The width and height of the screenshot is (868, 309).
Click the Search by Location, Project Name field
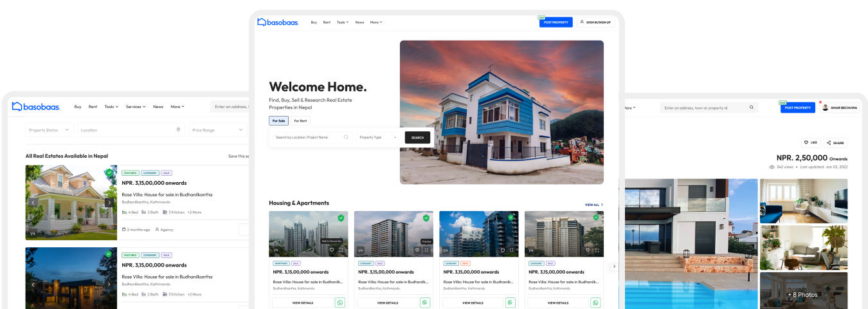(307, 137)
